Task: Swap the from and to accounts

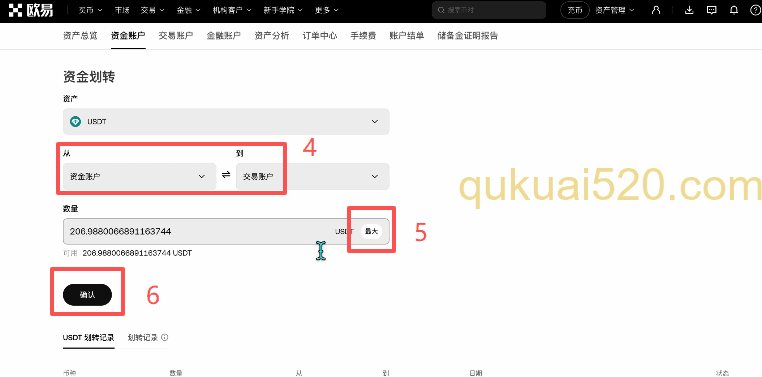Action: [x=226, y=175]
